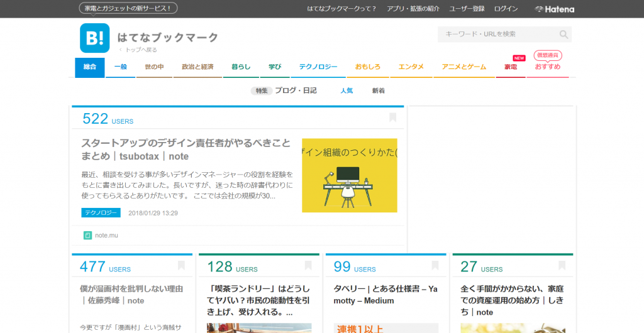
Task: Bookmark the 522 users article via ribbon icon
Action: point(392,117)
